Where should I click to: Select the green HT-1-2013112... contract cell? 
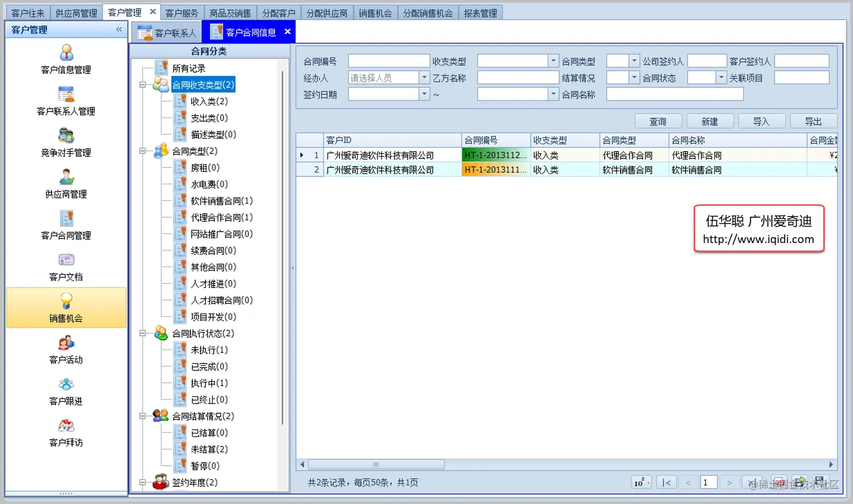[x=496, y=155]
